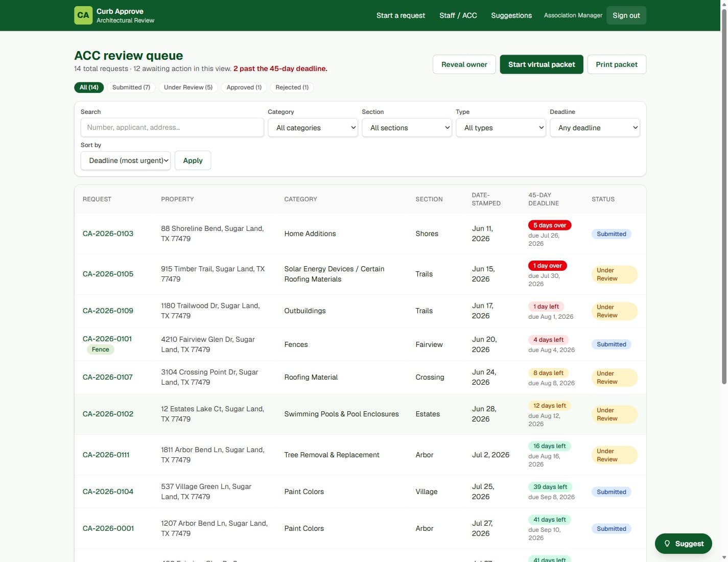The height and width of the screenshot is (562, 728).
Task: Click the 88 Shoreline Bend property address
Action: click(x=212, y=233)
